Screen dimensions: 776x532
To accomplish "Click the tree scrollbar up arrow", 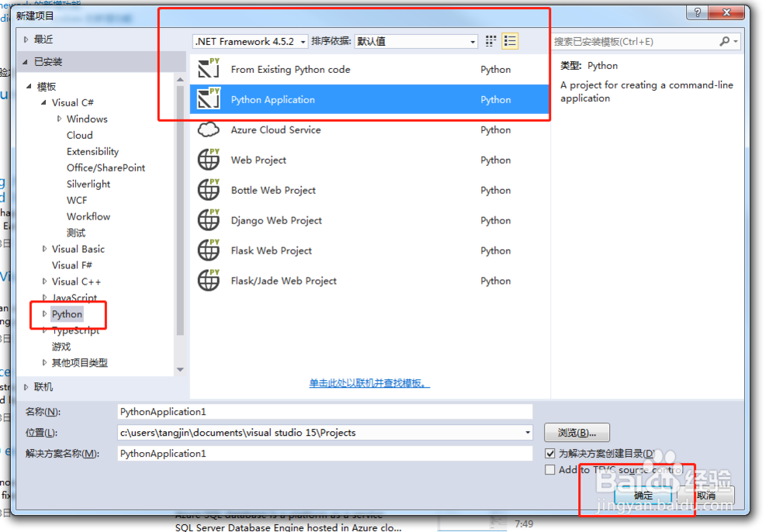I will (x=180, y=79).
